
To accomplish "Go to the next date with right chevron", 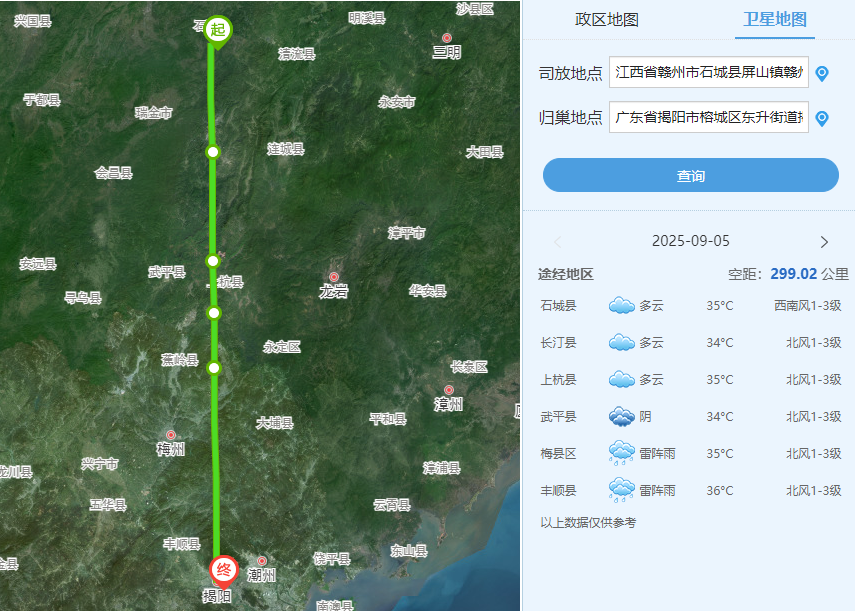I will (x=824, y=242).
